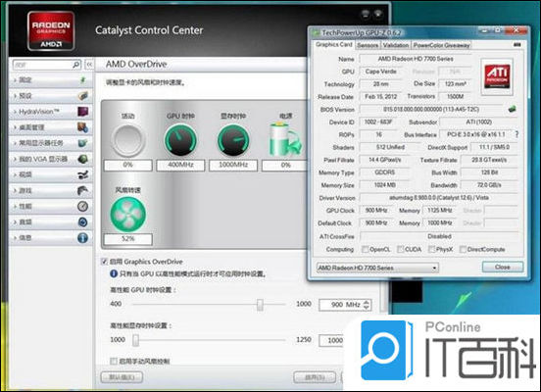Click the 400MHz GPU clock readout
The height and width of the screenshot is (392, 541).
click(x=180, y=165)
